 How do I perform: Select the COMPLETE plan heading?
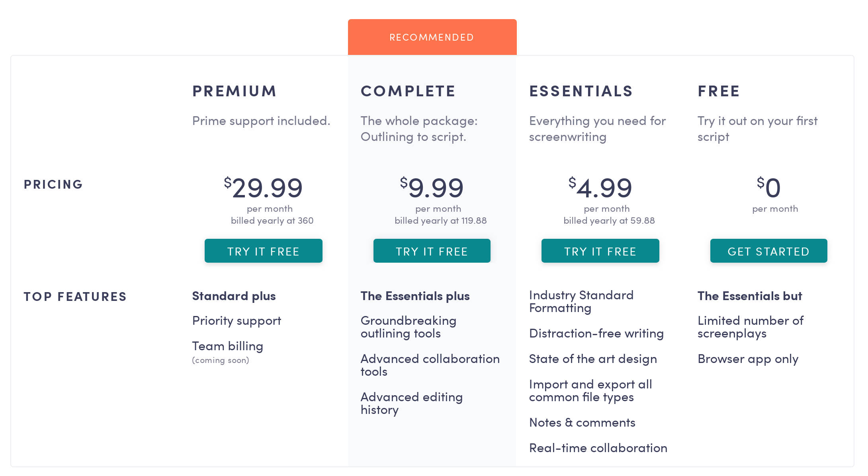[408, 91]
